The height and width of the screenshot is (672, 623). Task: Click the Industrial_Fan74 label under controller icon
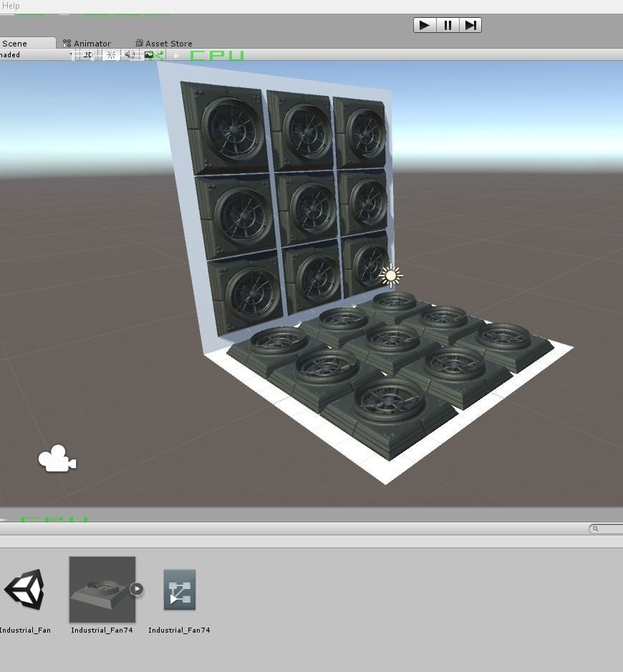point(179,630)
